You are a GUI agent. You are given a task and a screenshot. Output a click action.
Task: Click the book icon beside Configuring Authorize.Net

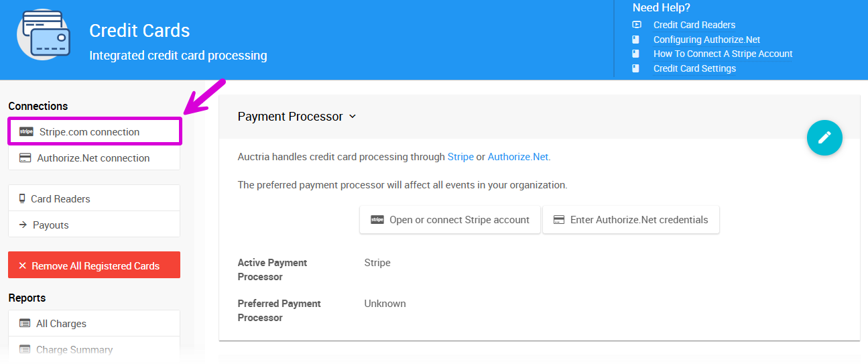click(x=637, y=40)
